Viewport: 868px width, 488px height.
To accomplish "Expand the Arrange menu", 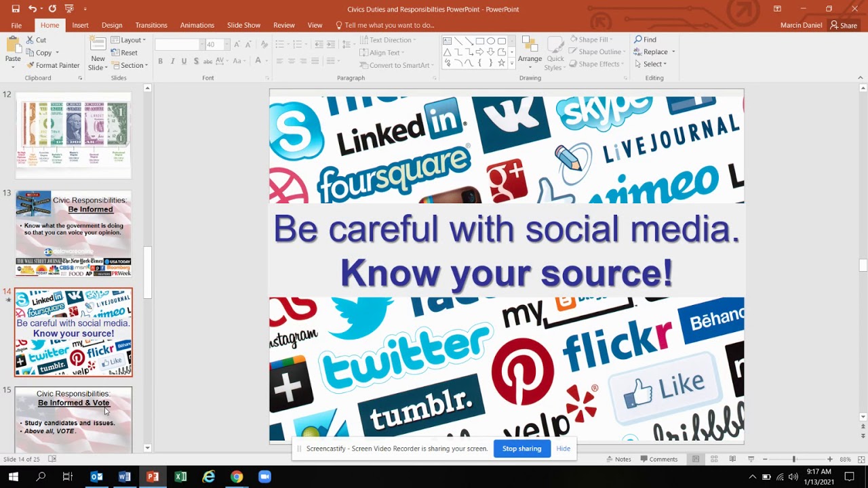I will (x=530, y=53).
